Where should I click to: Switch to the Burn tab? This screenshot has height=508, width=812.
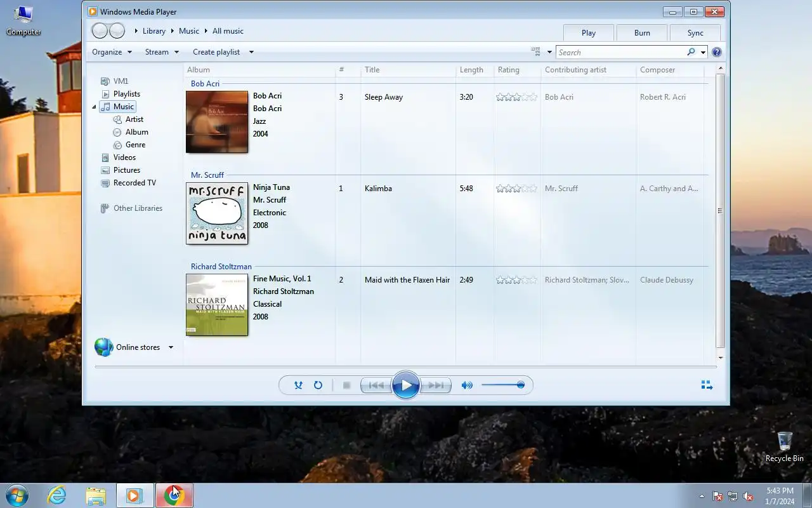tap(642, 33)
